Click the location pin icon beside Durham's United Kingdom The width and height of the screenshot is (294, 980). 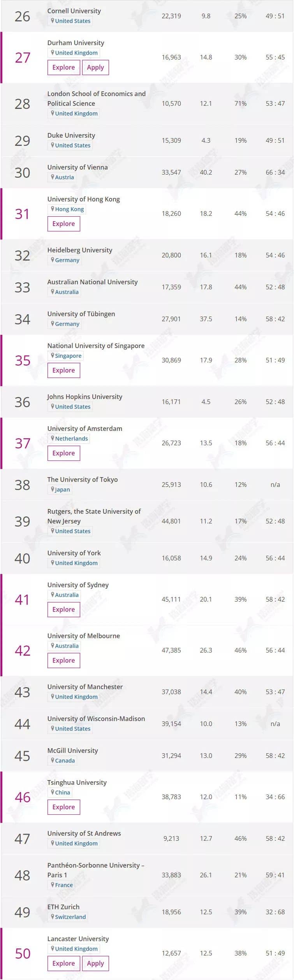coord(53,52)
